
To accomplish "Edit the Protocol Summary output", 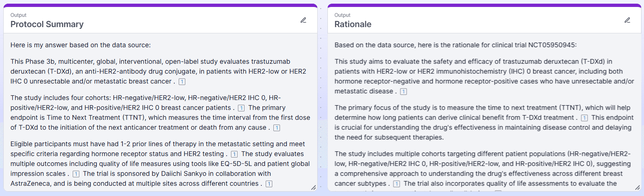I will (303, 20).
